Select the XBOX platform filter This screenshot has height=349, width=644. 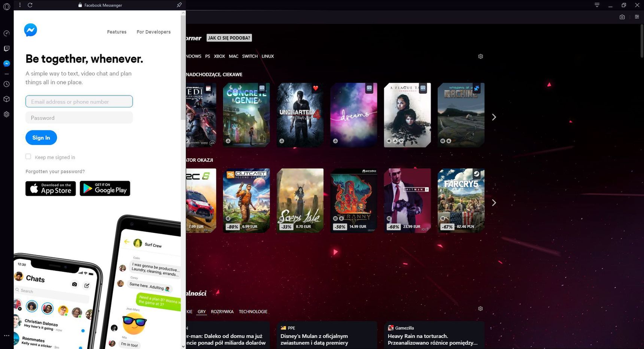pos(219,56)
